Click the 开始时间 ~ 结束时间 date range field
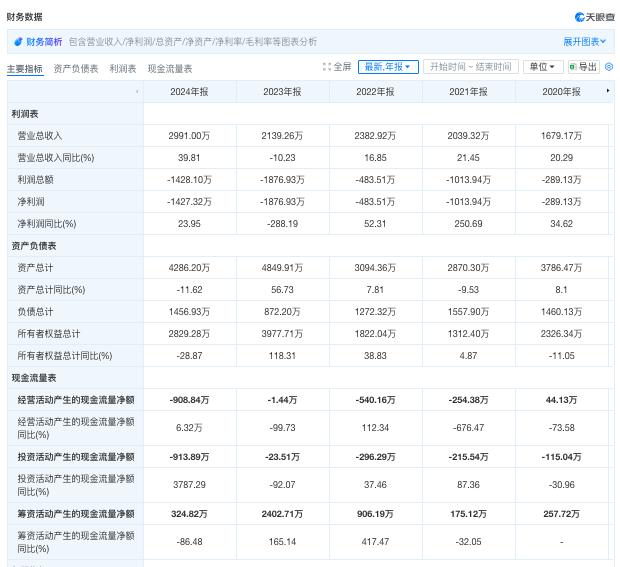The width and height of the screenshot is (620, 567). point(471,67)
